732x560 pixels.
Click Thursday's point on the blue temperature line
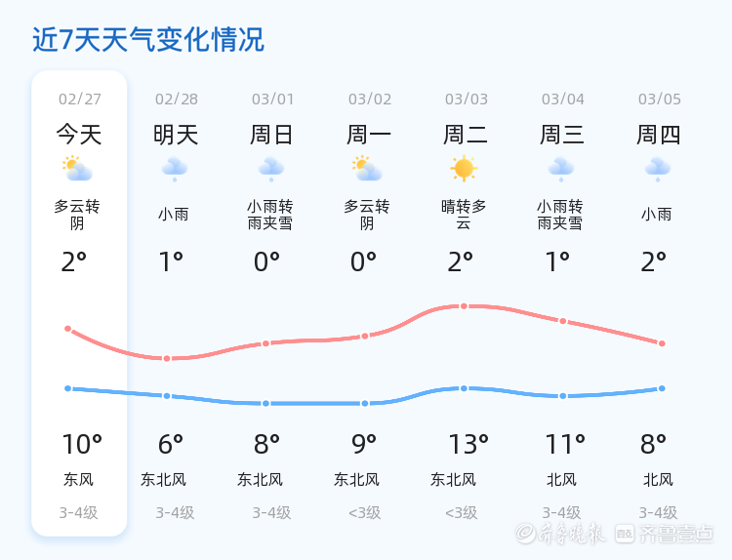click(x=662, y=388)
